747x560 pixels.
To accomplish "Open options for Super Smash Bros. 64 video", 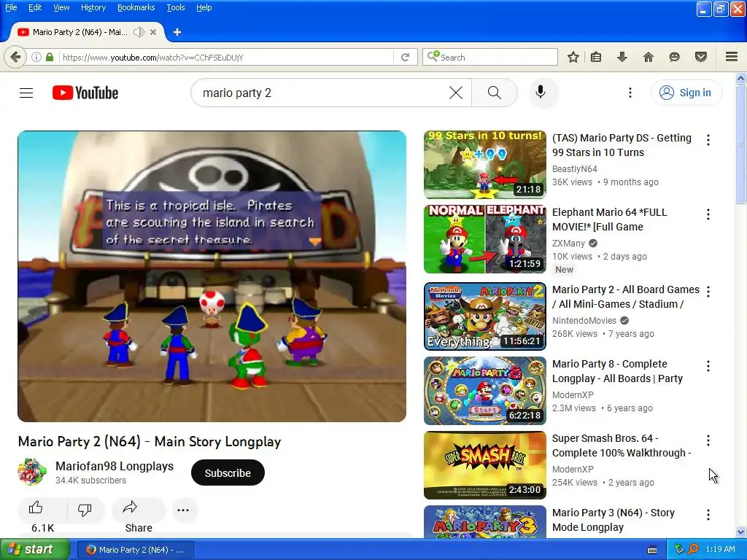I will (x=708, y=440).
